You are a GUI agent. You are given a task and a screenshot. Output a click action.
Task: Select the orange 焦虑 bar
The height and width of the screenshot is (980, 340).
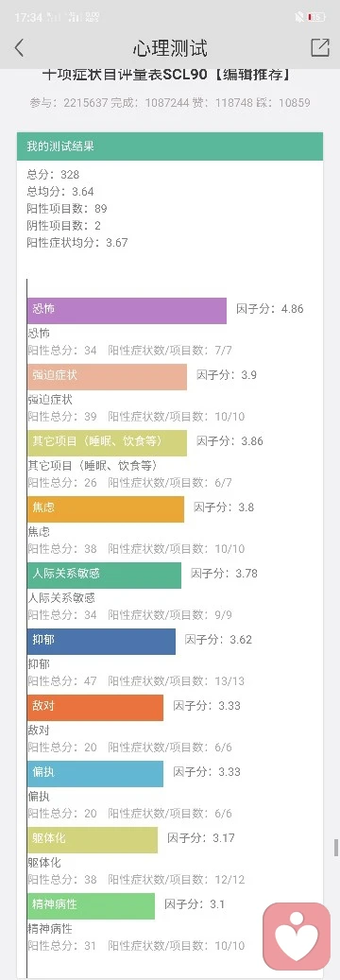pyautogui.click(x=106, y=508)
